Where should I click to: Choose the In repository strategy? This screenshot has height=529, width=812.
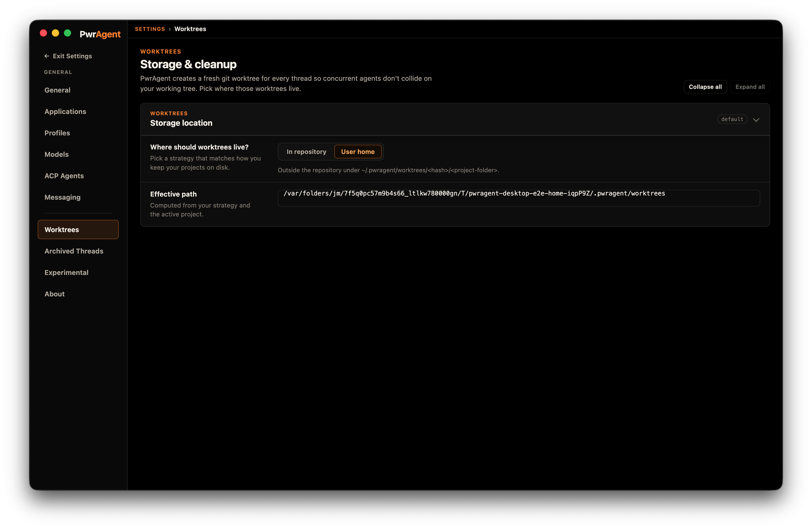pos(306,152)
